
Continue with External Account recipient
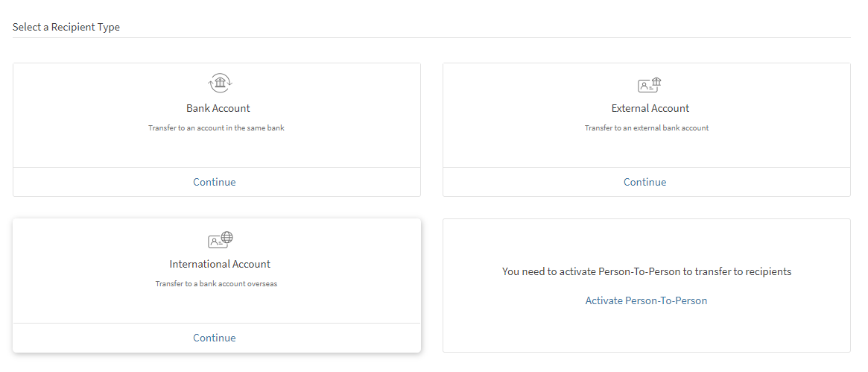tap(645, 182)
